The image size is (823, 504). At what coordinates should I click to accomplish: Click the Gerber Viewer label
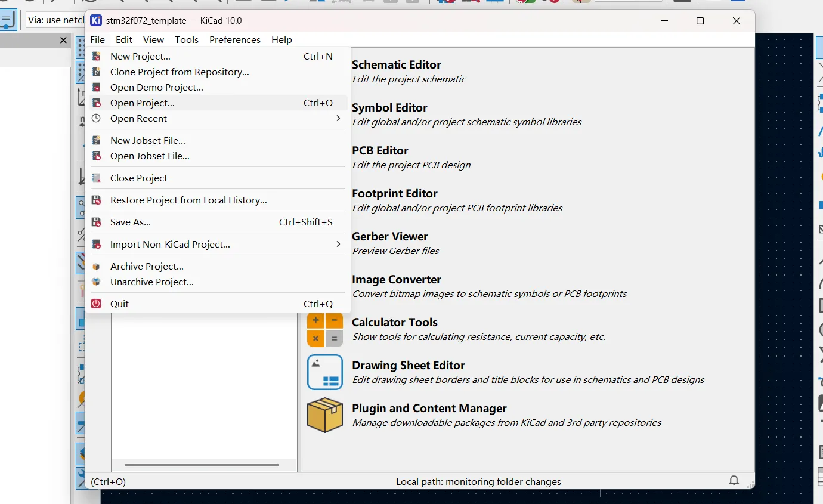click(390, 236)
